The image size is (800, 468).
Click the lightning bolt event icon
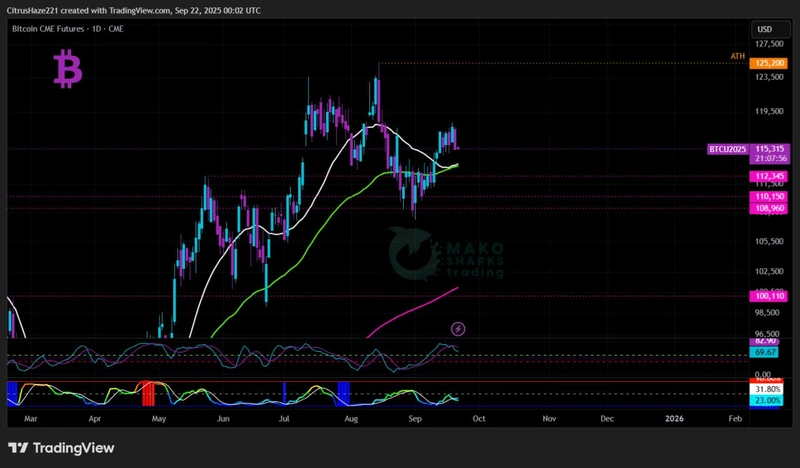458,328
